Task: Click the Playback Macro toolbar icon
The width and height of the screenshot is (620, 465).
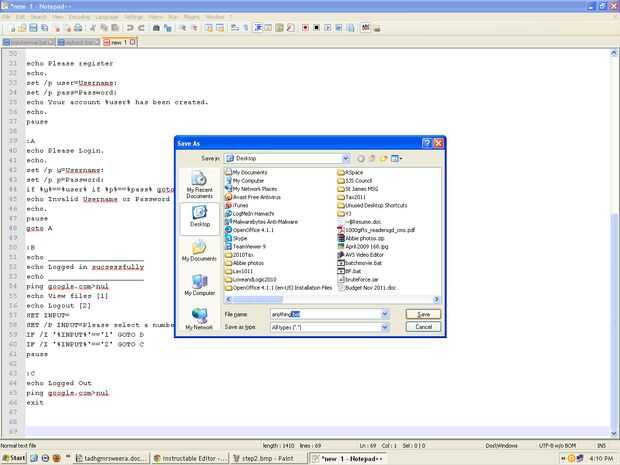Action: [x=327, y=28]
